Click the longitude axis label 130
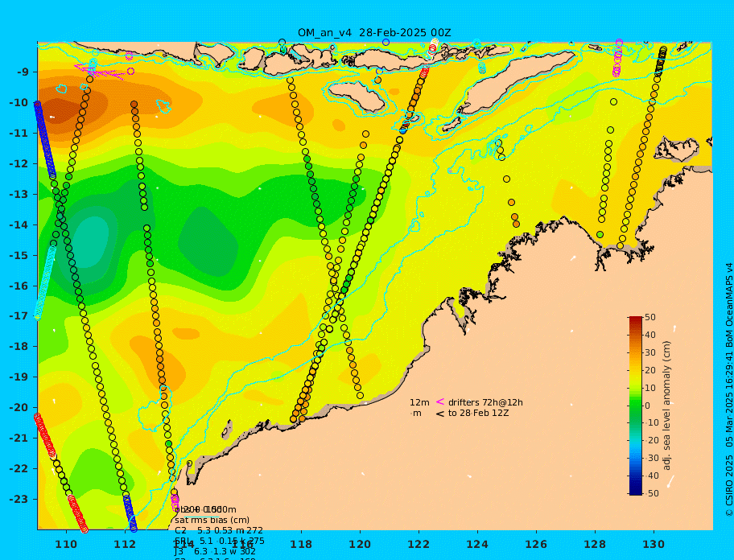 click(654, 545)
